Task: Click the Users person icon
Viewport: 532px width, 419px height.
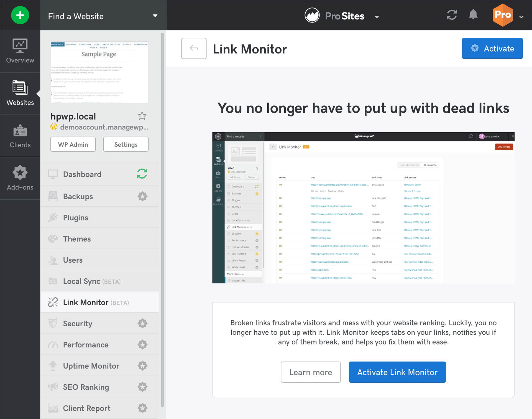Action: (x=53, y=260)
